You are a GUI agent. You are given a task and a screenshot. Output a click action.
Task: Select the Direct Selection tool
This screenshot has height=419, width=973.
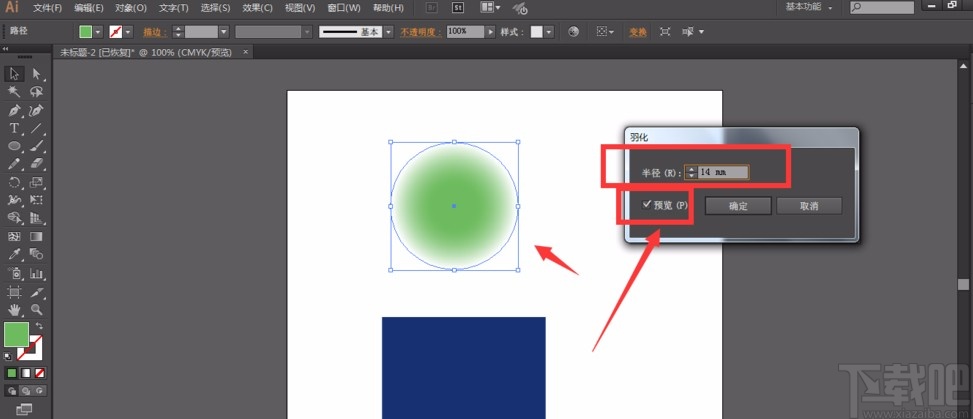[x=36, y=74]
